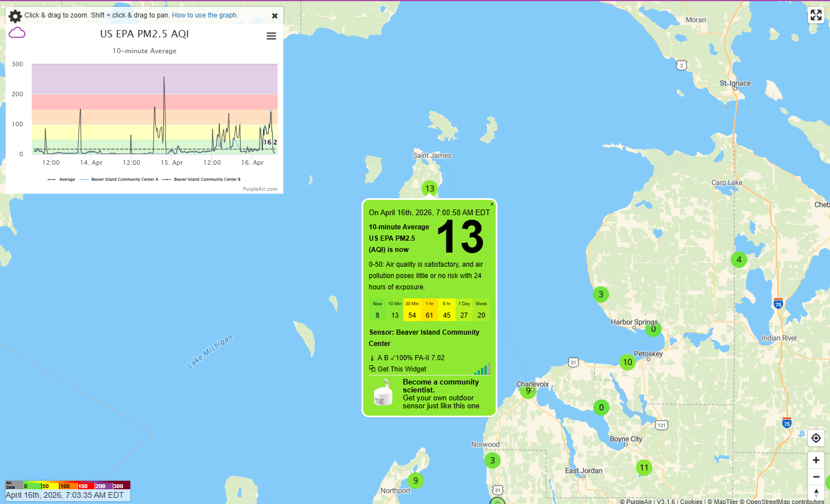Click the AQI color scale legend bar
The height and width of the screenshot is (504, 830).
coord(68,485)
